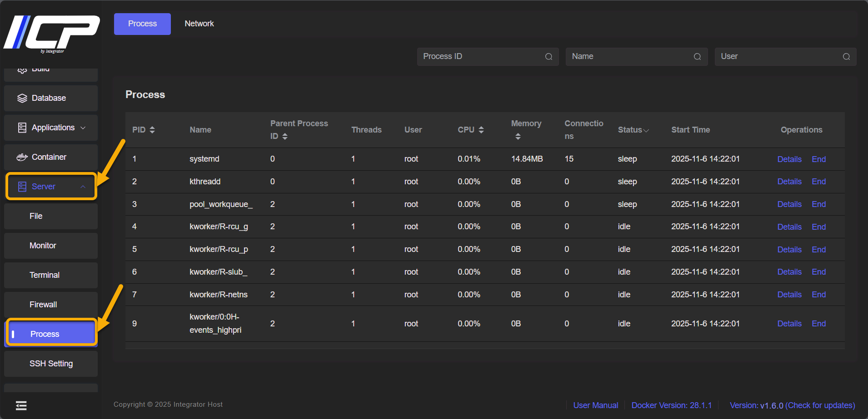Sort table by CPU column arrows

[481, 130]
